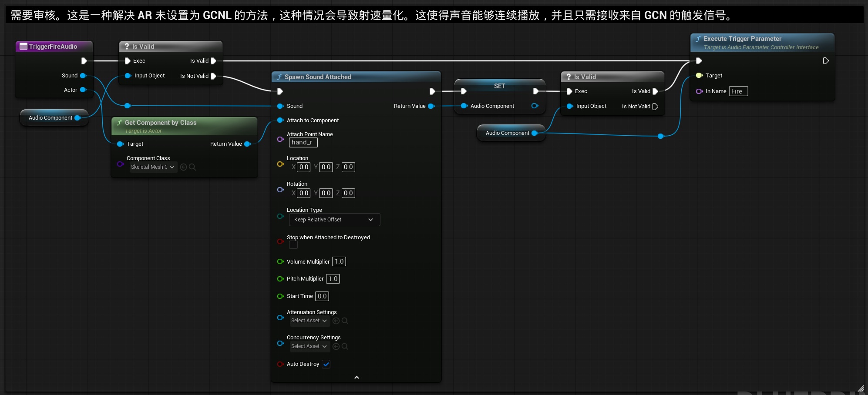This screenshot has width=868, height=395.
Task: Click Execute Trigger Parameter exec output pin
Action: click(x=825, y=61)
